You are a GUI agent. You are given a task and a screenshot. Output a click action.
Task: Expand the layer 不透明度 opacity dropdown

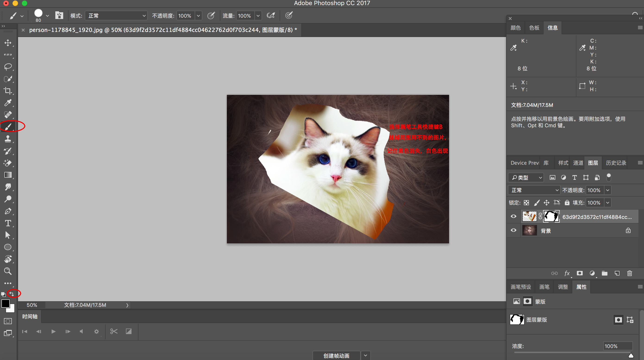point(608,190)
